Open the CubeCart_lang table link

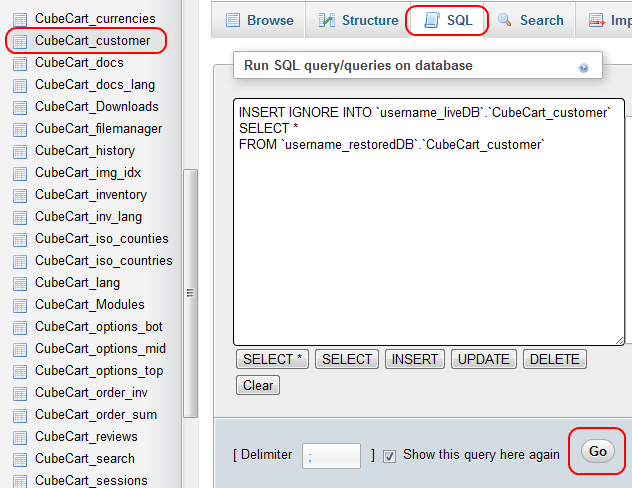(x=77, y=283)
